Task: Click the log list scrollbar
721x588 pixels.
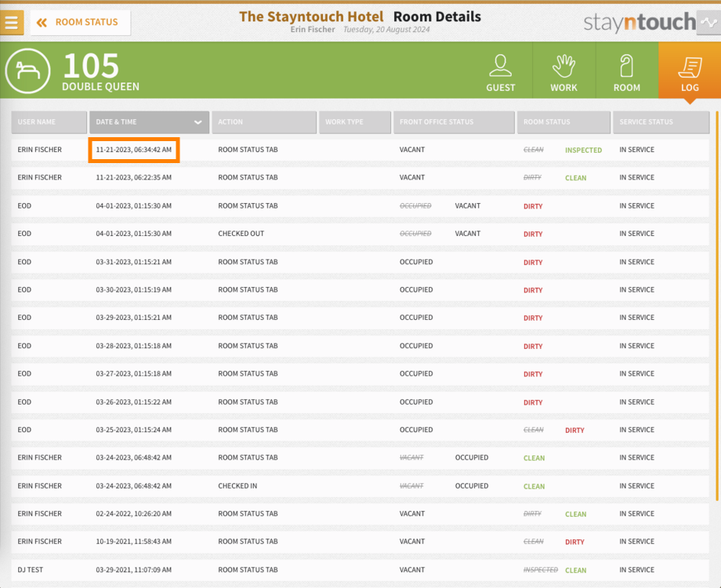Action: click(x=717, y=306)
